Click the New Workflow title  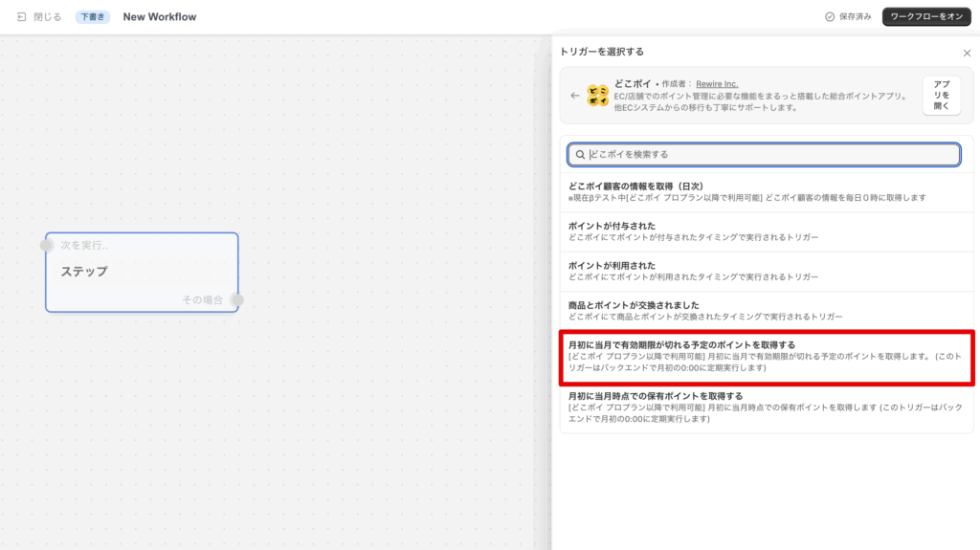160,17
